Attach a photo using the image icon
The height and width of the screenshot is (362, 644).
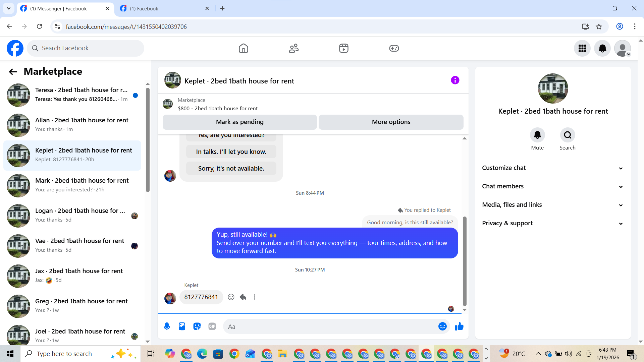pos(182,326)
